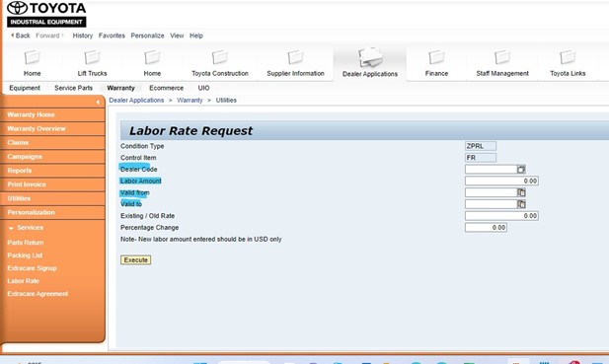Follow the Warranty breadcrumb link
This screenshot has width=609, height=364.
coord(190,100)
